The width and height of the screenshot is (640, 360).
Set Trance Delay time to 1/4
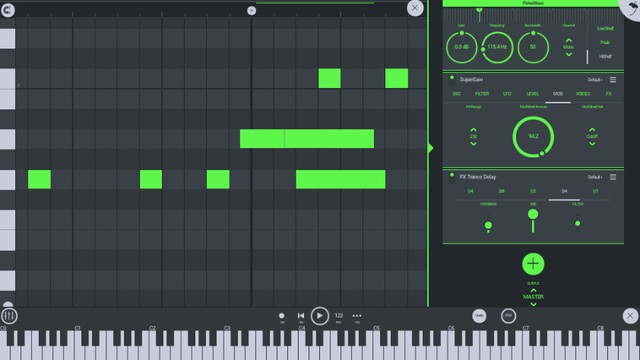(x=470, y=191)
